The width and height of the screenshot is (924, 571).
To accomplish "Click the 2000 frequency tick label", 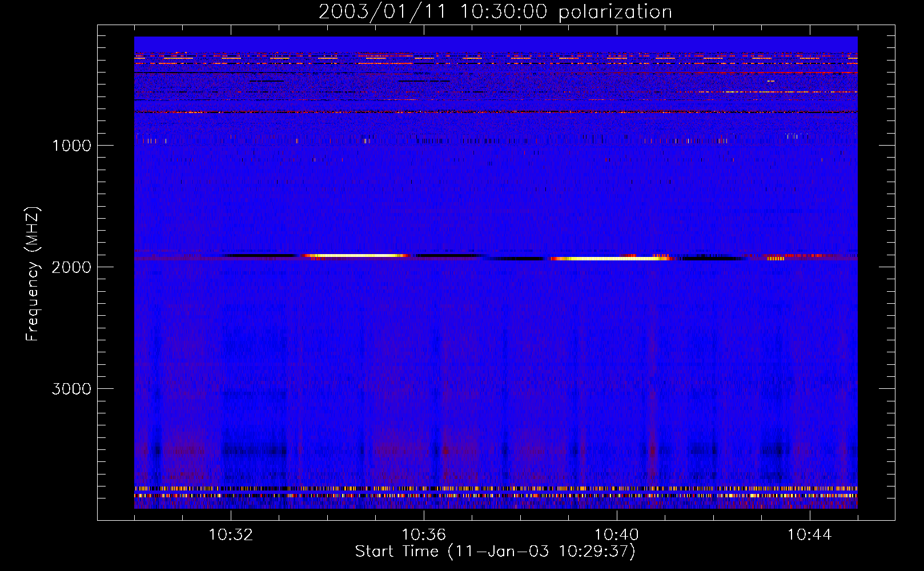I will [x=71, y=267].
